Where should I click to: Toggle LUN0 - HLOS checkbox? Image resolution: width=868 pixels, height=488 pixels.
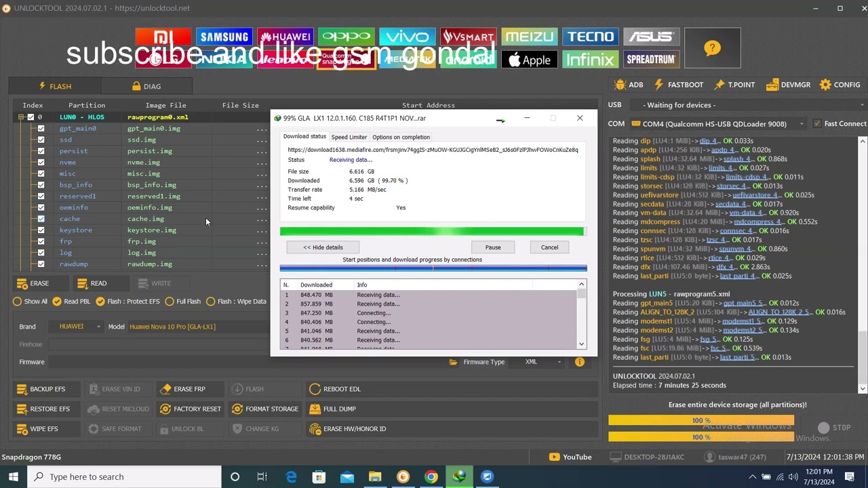coord(31,117)
